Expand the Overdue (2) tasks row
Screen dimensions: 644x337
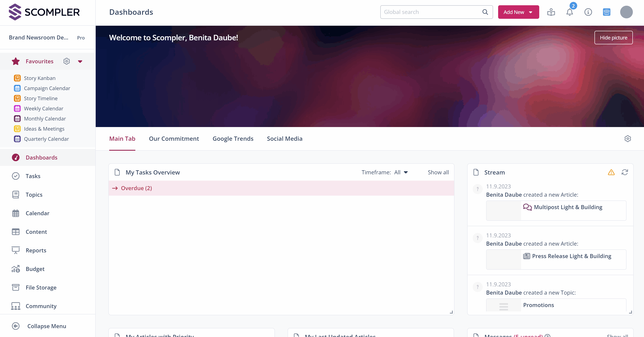point(136,188)
